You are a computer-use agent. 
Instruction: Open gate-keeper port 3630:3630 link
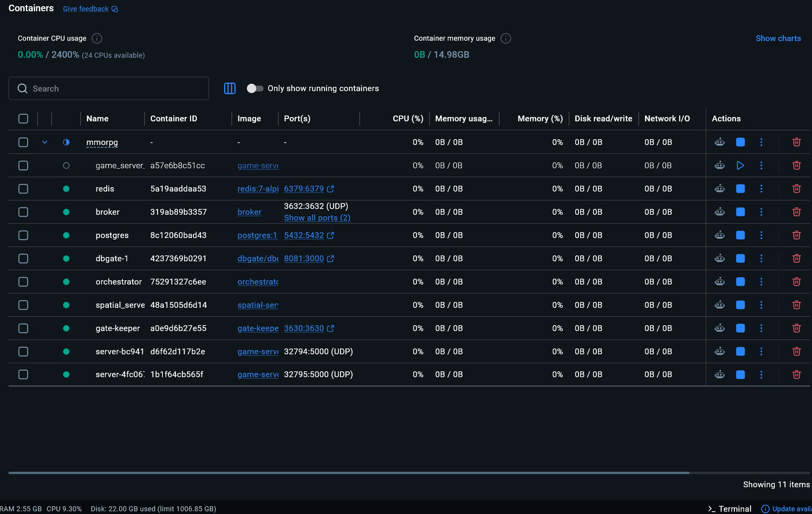click(x=309, y=328)
